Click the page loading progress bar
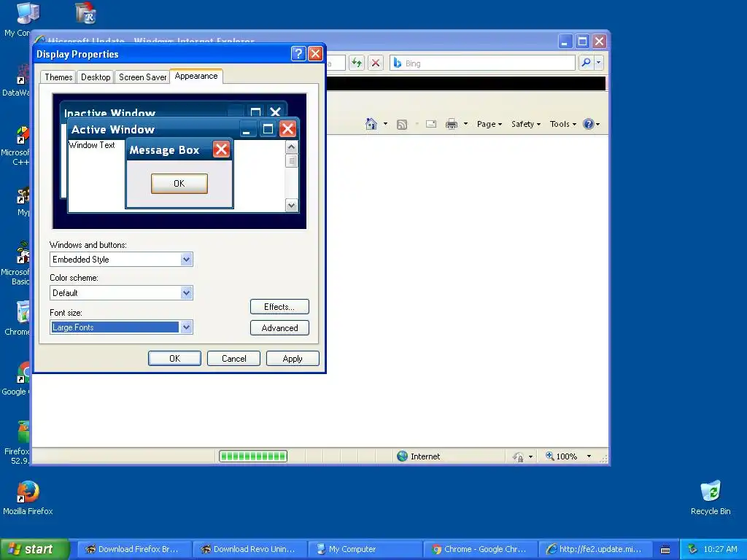The image size is (747, 560). tap(253, 456)
